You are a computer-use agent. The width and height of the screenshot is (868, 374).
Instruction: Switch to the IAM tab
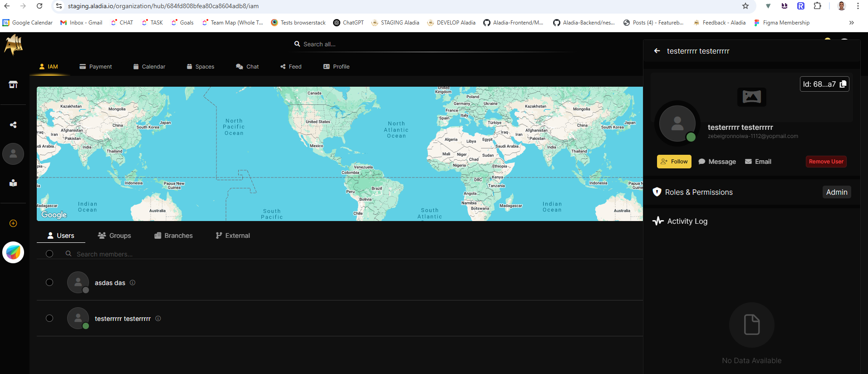[49, 67]
